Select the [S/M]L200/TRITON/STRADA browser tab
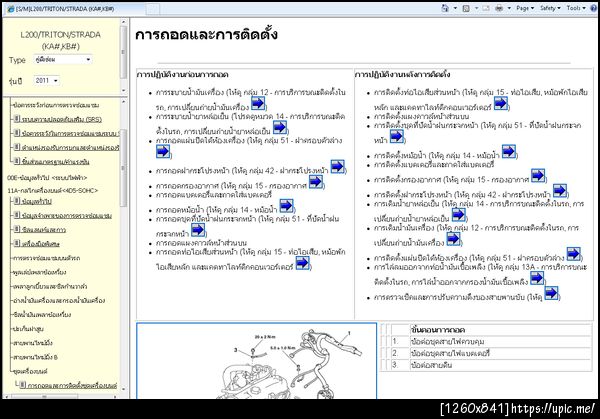This screenshot has height=419, width=600. pos(75,8)
